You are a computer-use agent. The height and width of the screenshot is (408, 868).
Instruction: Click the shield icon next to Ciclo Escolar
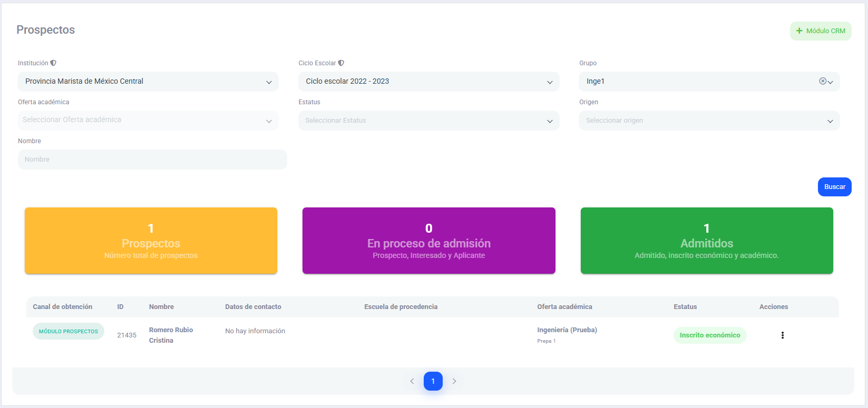coord(341,63)
